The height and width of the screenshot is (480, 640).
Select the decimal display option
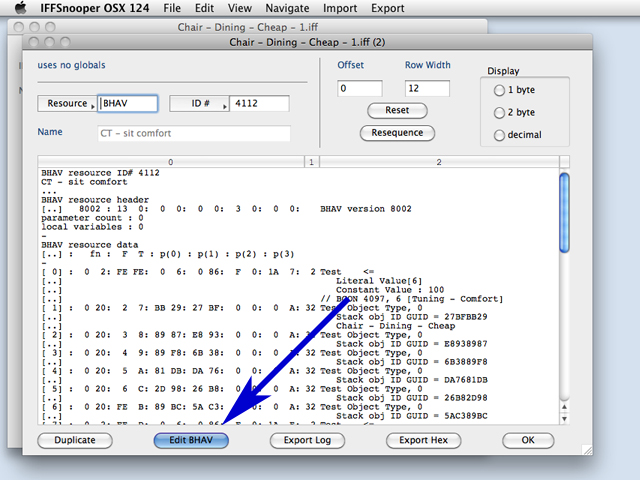pos(500,135)
